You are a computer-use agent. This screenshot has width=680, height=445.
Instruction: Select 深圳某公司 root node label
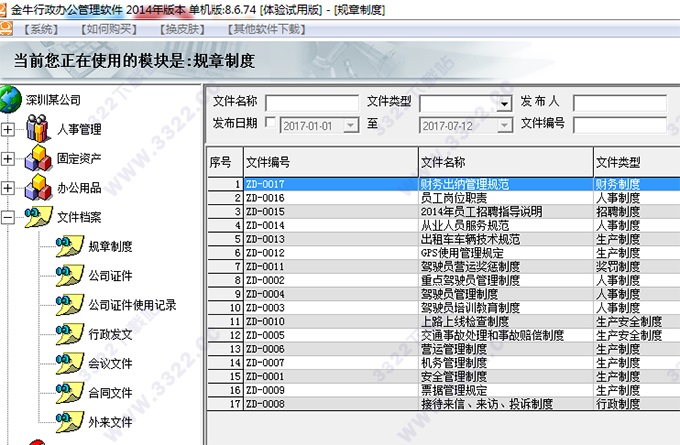53,100
